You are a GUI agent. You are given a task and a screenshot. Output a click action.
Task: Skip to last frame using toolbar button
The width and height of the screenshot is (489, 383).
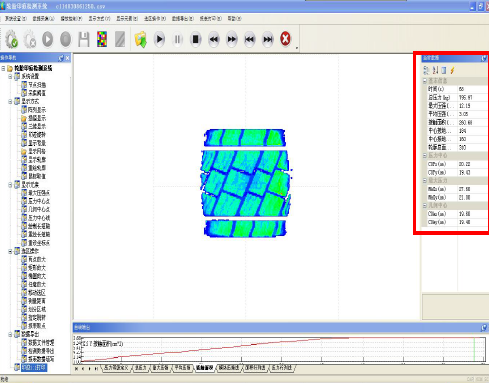coord(268,39)
